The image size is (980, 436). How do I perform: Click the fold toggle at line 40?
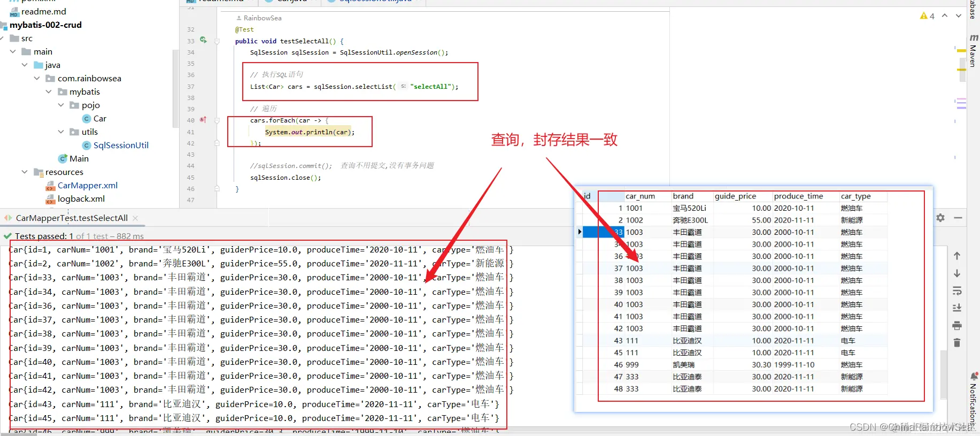click(217, 120)
